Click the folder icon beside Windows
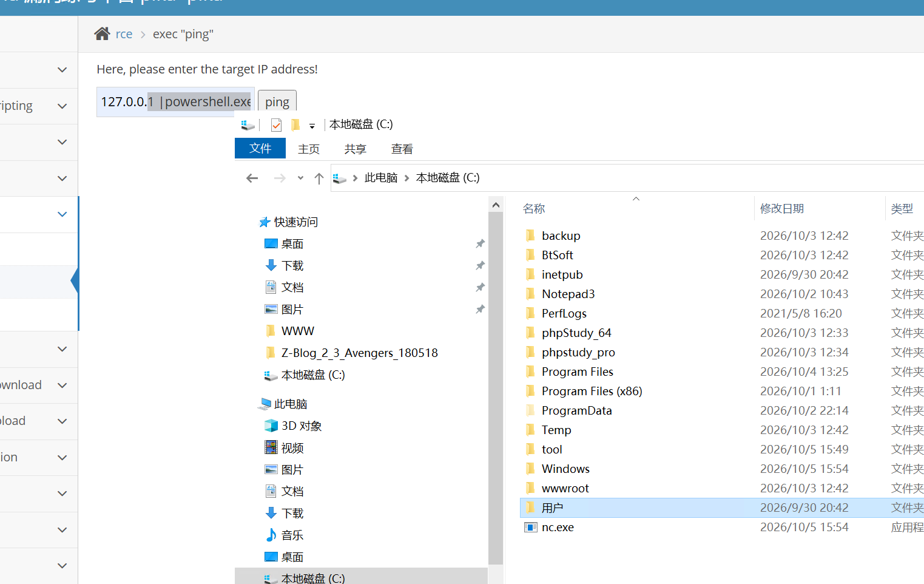 pos(530,469)
